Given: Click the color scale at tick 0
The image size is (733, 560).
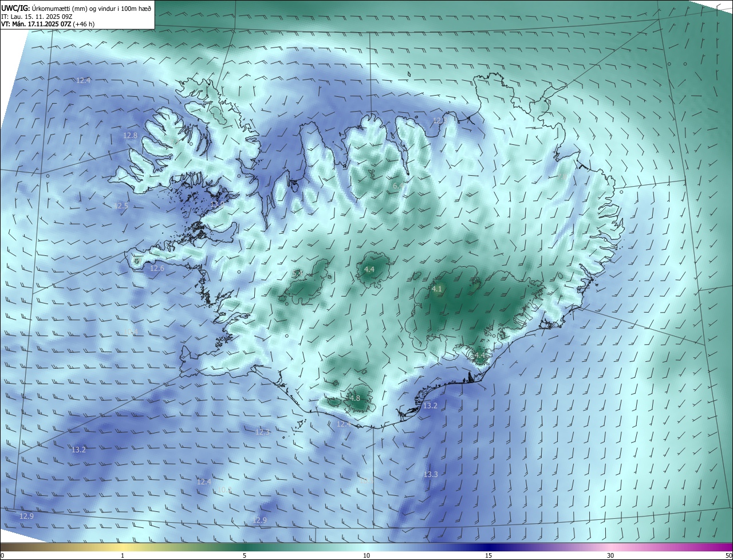Looking at the screenshot, I should 2,555.
